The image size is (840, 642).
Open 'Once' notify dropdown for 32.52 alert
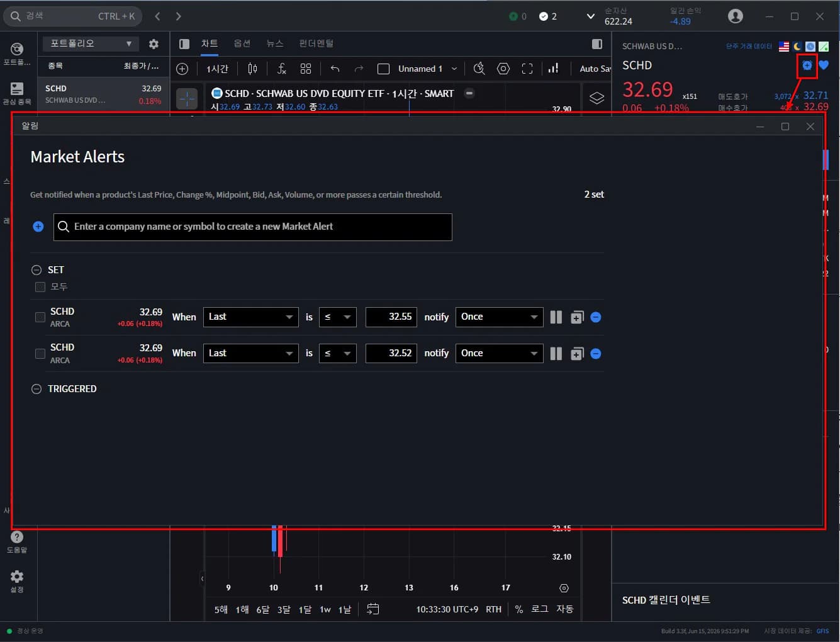[499, 353]
